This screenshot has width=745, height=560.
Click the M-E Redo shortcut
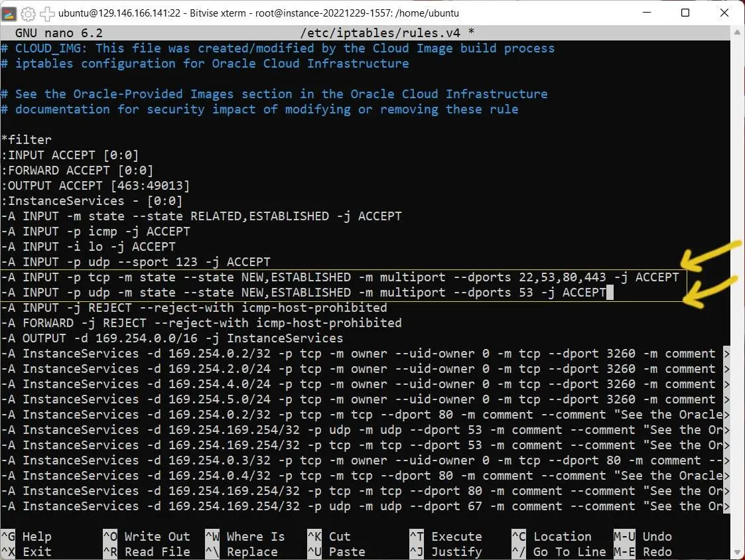pos(643,551)
